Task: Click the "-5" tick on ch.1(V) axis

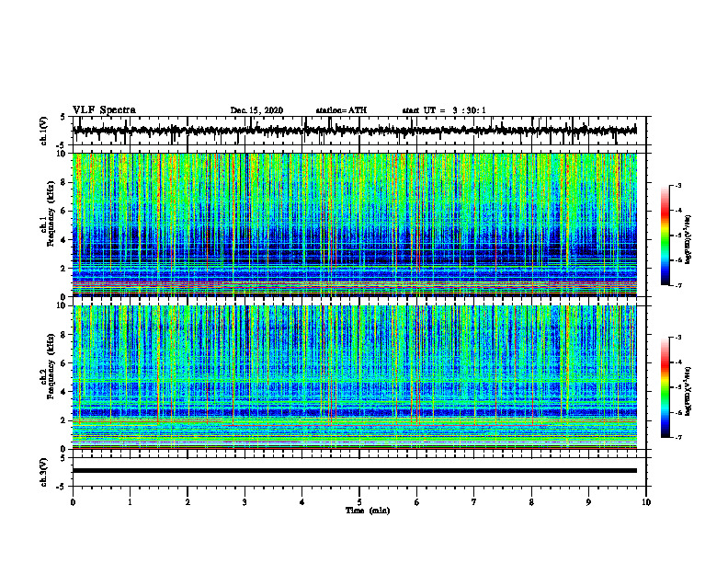Action: tap(62, 145)
